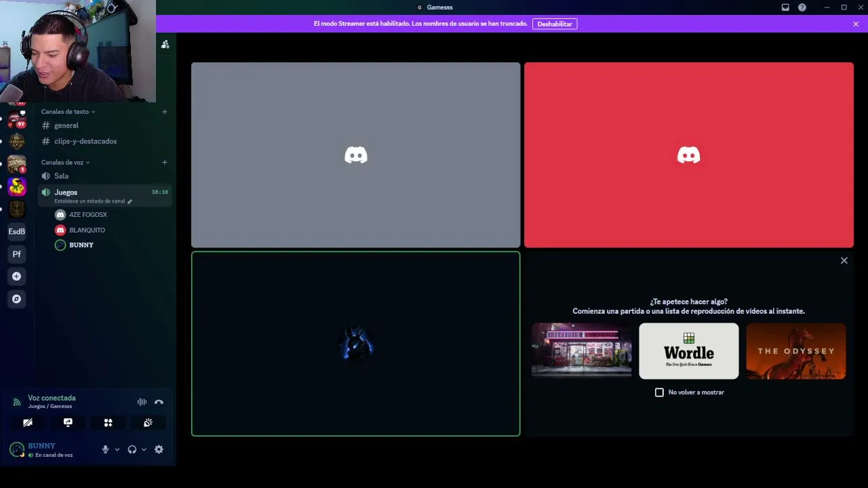This screenshot has width=868, height=488.
Task: Open the inbox icon in the title bar
Action: [x=785, y=7]
